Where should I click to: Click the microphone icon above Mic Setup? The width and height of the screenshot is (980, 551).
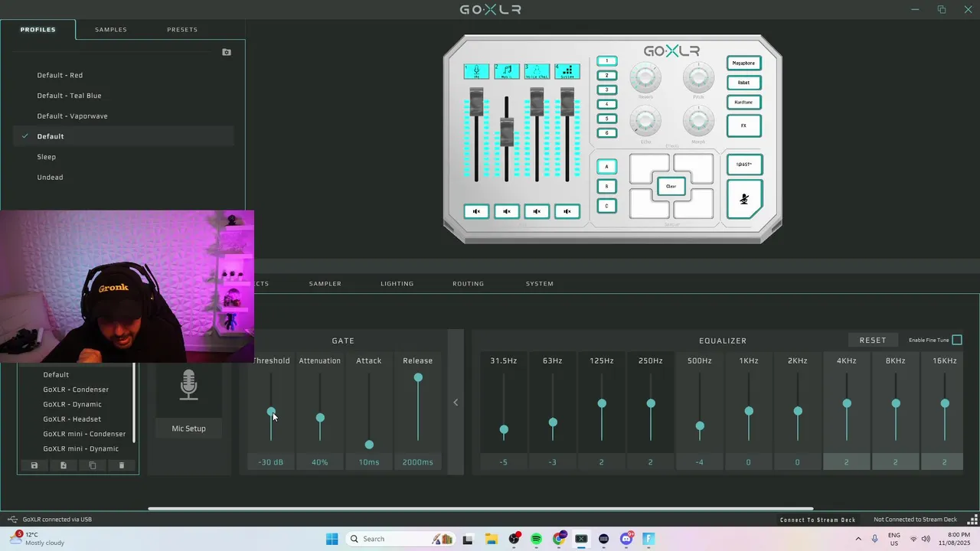tap(188, 386)
